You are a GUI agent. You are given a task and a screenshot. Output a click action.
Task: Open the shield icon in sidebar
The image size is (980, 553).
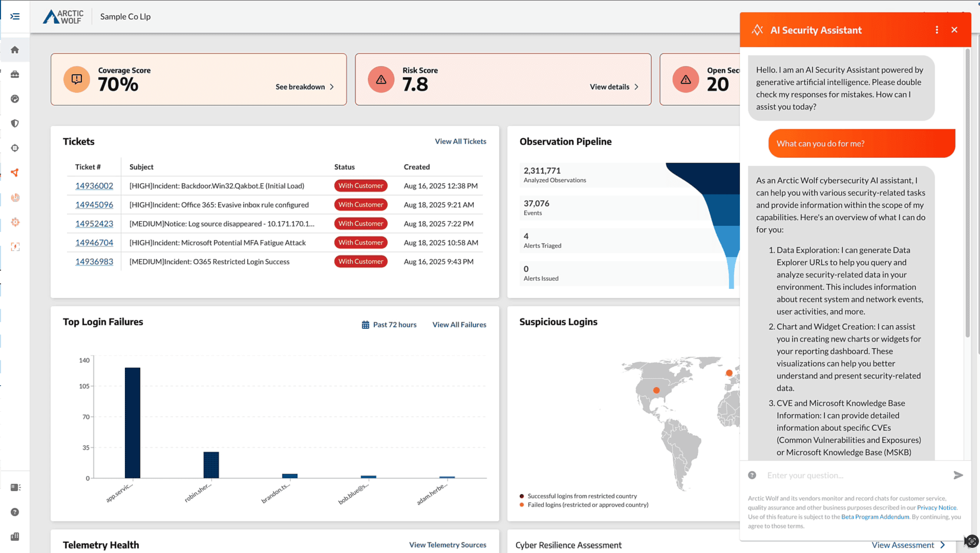(15, 123)
